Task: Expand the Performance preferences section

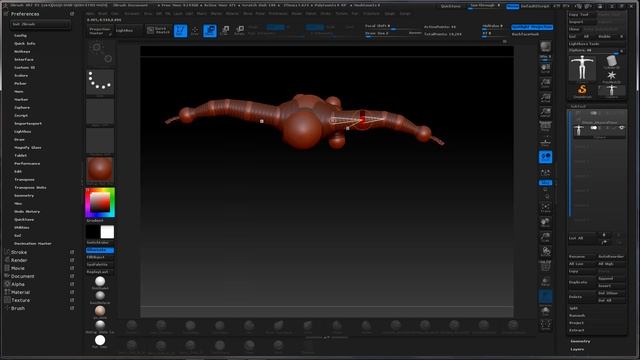Action: (27, 163)
